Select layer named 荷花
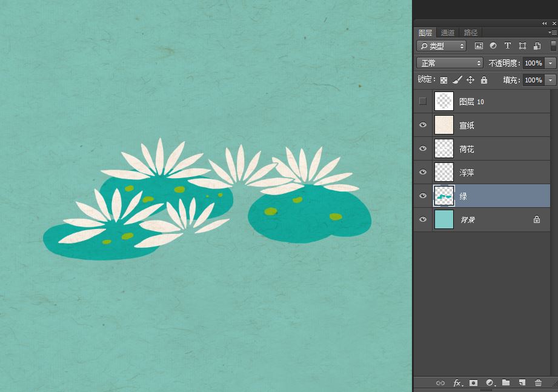The height and width of the screenshot is (392, 558). (x=467, y=148)
